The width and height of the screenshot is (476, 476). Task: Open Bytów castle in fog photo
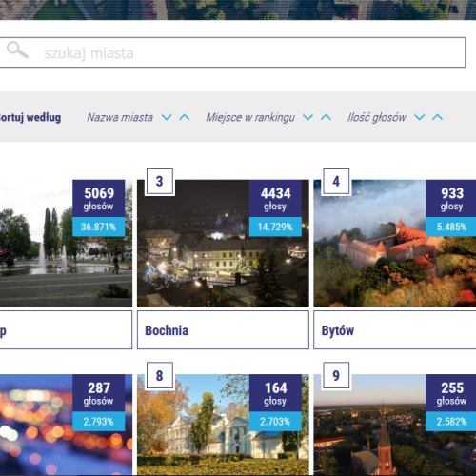pos(395,243)
